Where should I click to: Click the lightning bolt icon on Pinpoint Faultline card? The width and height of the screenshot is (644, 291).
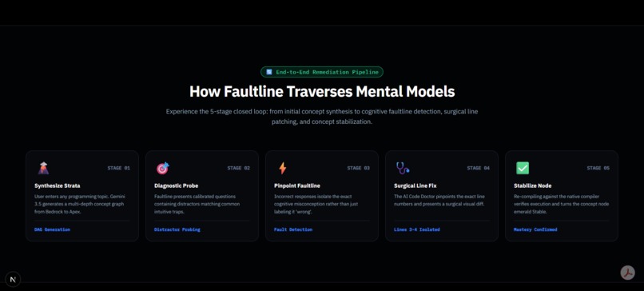pos(283,168)
